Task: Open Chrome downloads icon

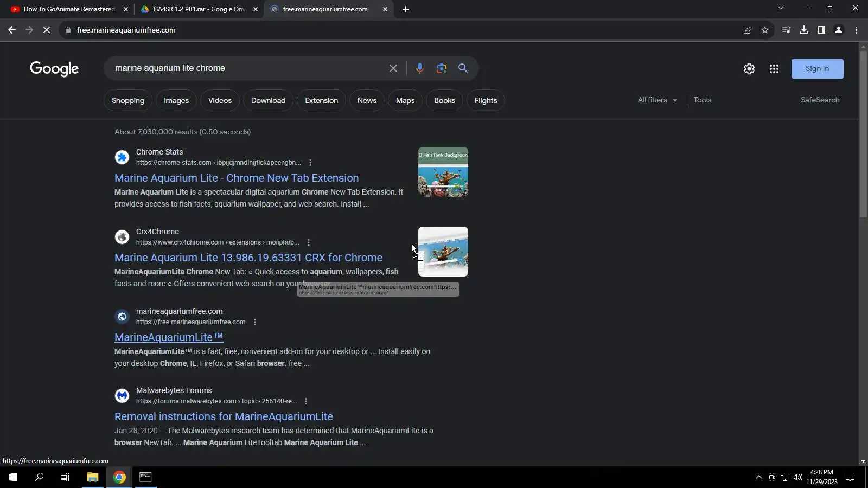Action: [x=804, y=30]
